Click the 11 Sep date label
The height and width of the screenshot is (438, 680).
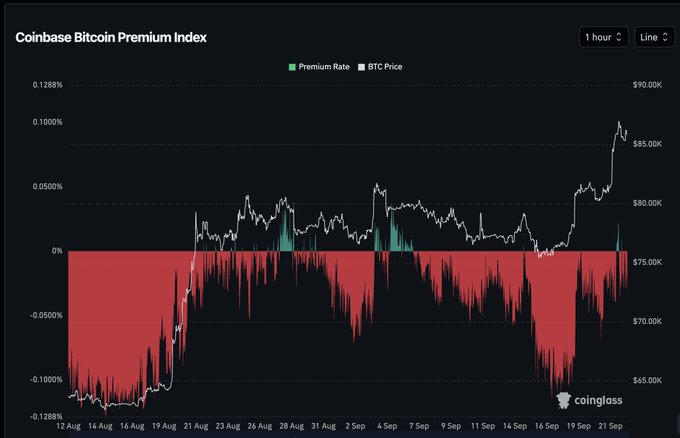483,426
